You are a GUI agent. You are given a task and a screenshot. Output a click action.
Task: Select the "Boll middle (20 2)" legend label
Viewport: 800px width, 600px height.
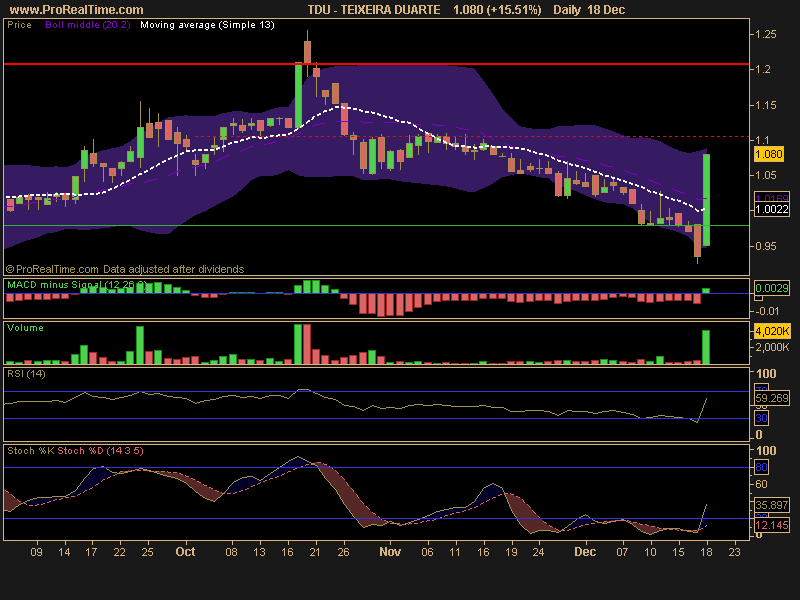pyautogui.click(x=88, y=25)
